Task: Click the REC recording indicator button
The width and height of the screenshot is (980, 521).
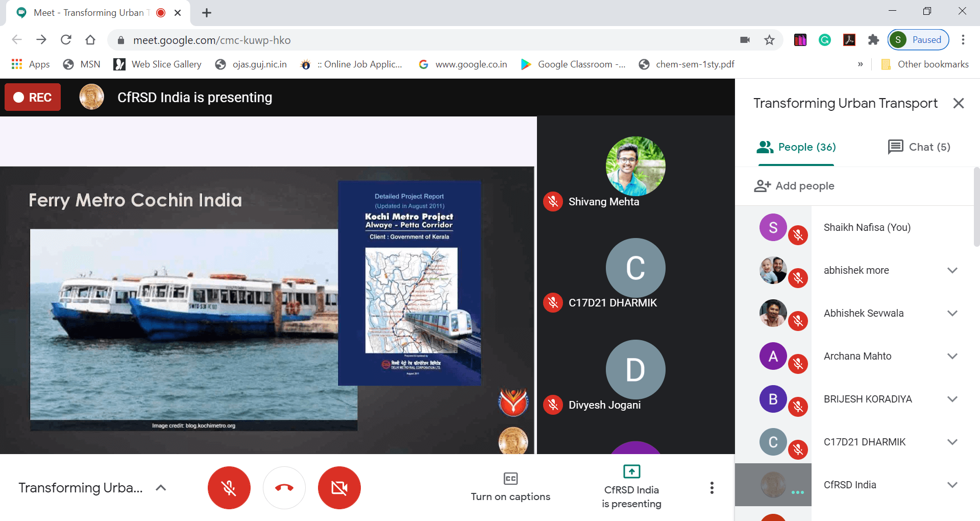Action: coord(33,97)
